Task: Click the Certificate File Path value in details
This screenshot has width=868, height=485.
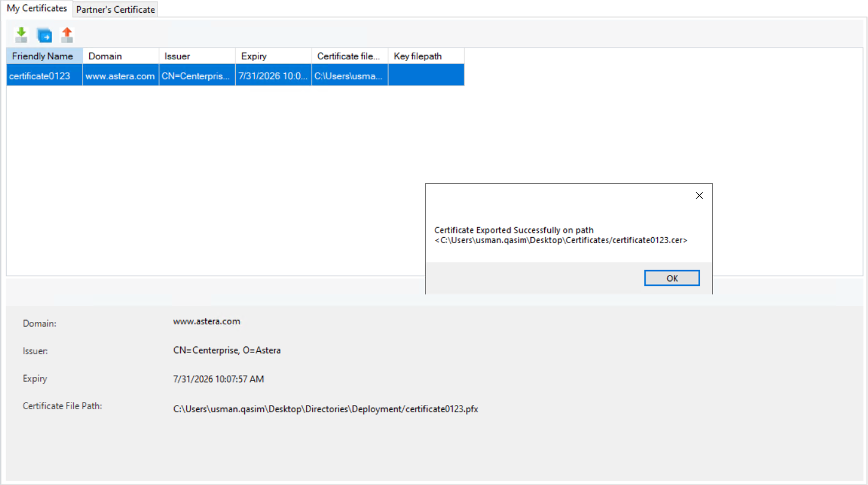Action: tap(325, 409)
